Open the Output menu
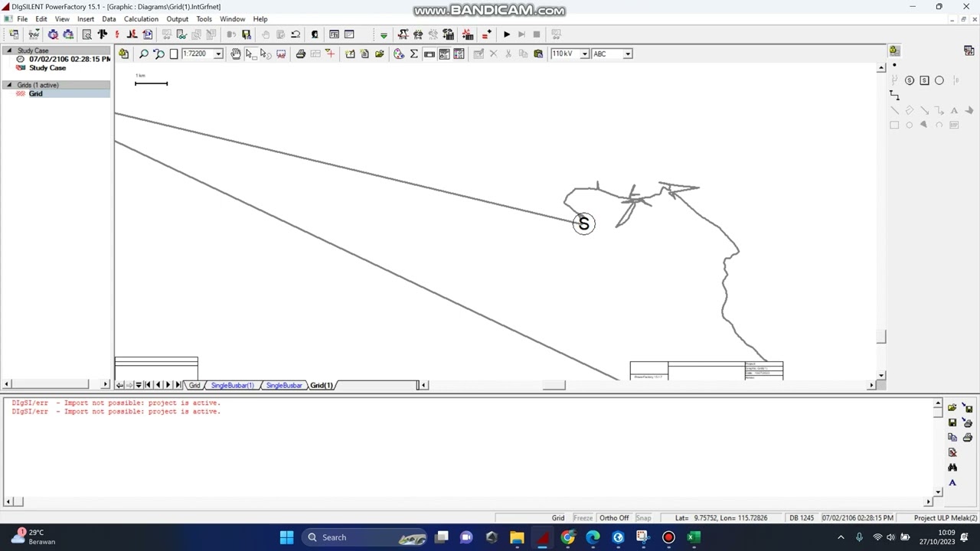This screenshot has height=551, width=980. tap(177, 19)
